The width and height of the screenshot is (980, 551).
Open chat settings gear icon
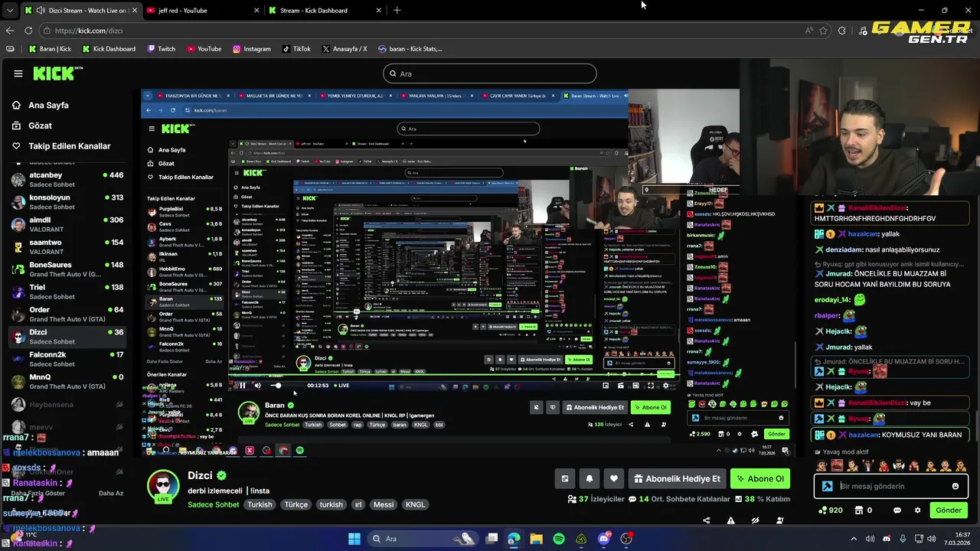pos(918,510)
